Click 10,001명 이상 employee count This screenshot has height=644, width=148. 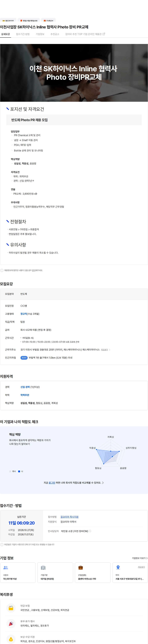(10, 579)
